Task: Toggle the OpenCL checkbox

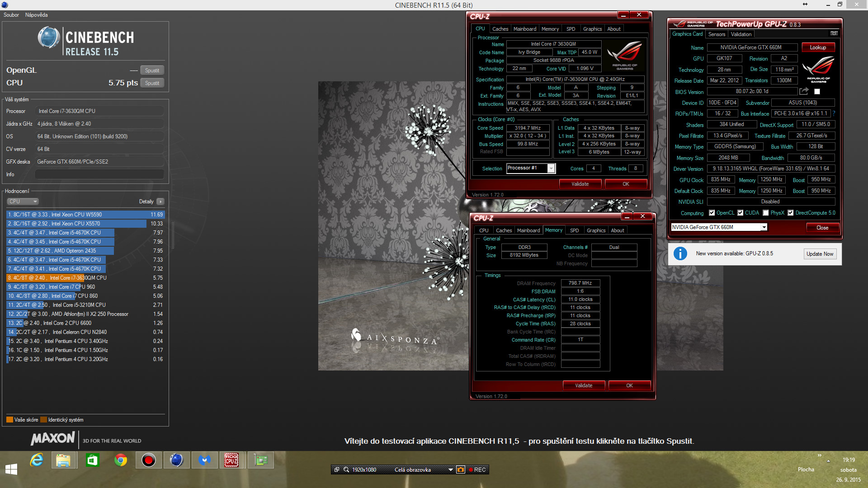Action: [x=712, y=213]
